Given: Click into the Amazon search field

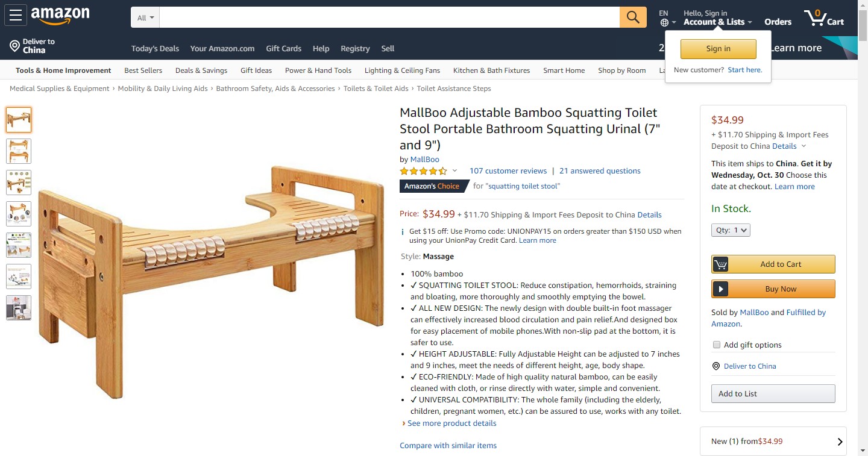Looking at the screenshot, I should coord(389,17).
